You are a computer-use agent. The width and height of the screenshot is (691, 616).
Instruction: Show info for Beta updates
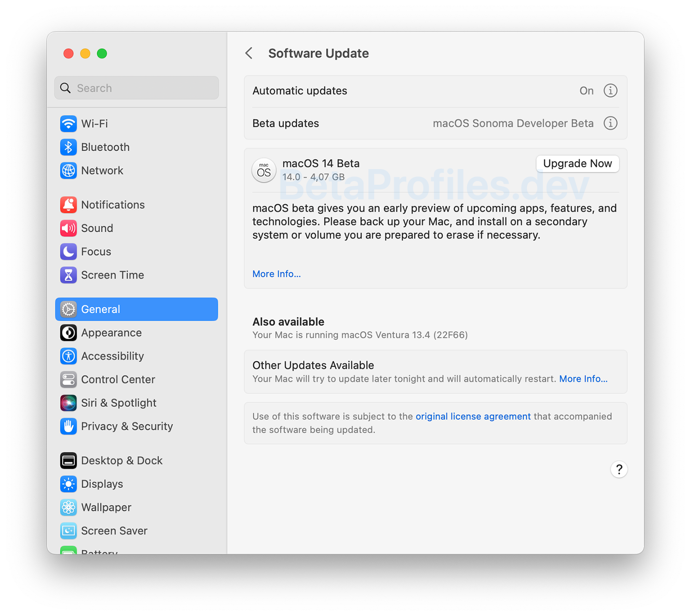[610, 123]
